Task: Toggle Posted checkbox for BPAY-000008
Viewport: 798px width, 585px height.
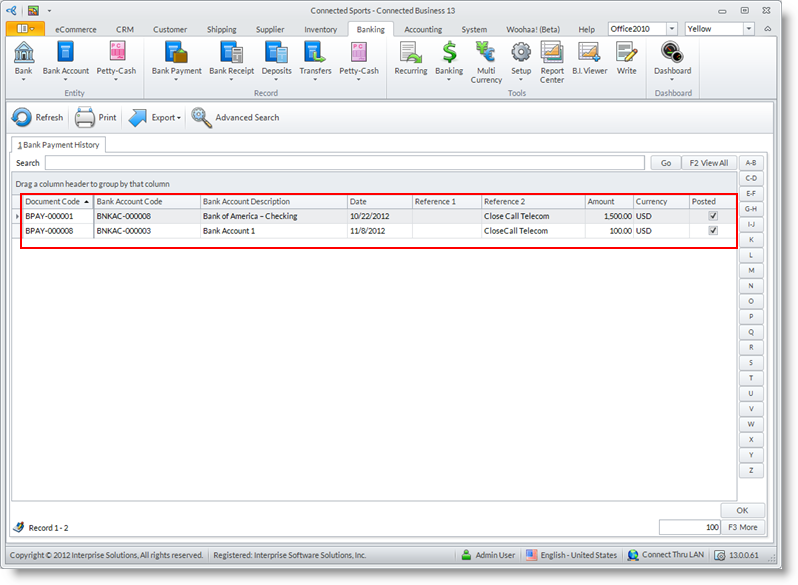Action: tap(712, 231)
